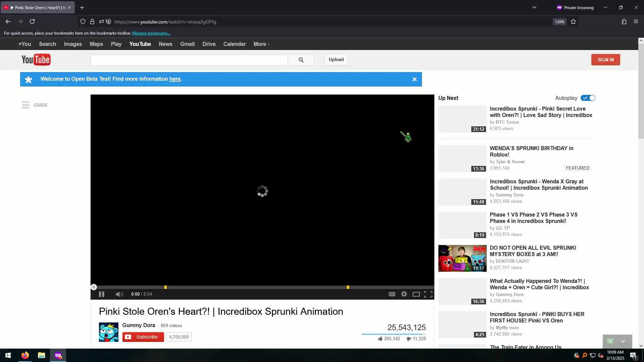644x362 pixels.
Task: Toggle the Autoplay switch off
Action: tap(588, 98)
